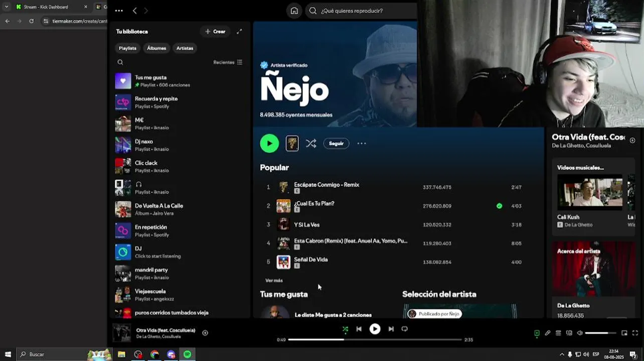Mute volume with the speaker icon

(580, 333)
